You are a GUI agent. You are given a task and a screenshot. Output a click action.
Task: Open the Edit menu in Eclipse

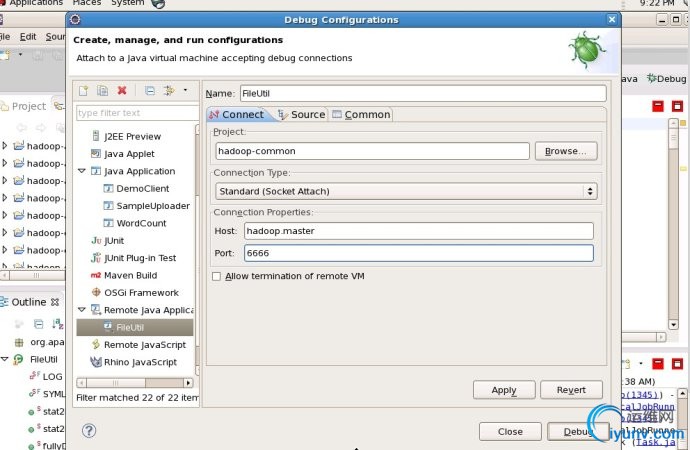(28, 37)
